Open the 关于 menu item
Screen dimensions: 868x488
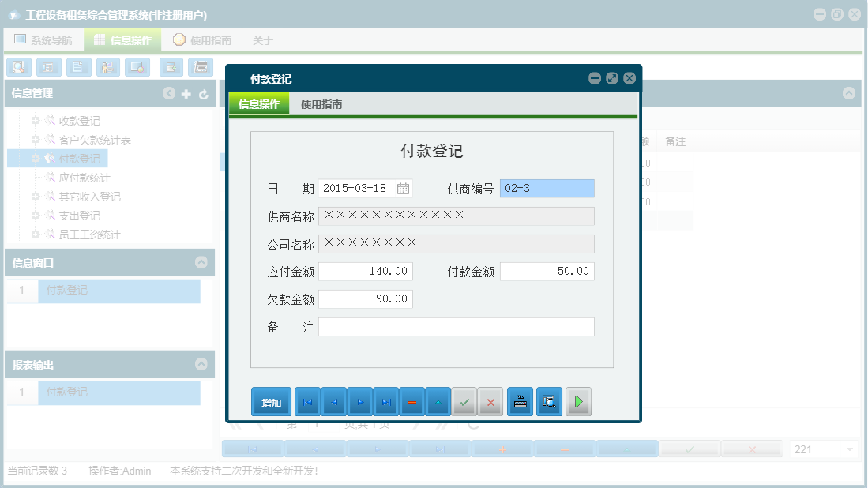(261, 39)
